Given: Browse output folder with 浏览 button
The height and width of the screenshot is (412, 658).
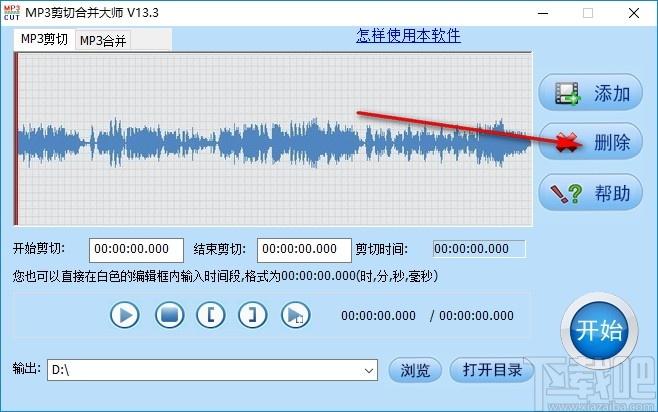Looking at the screenshot, I should coord(415,370).
